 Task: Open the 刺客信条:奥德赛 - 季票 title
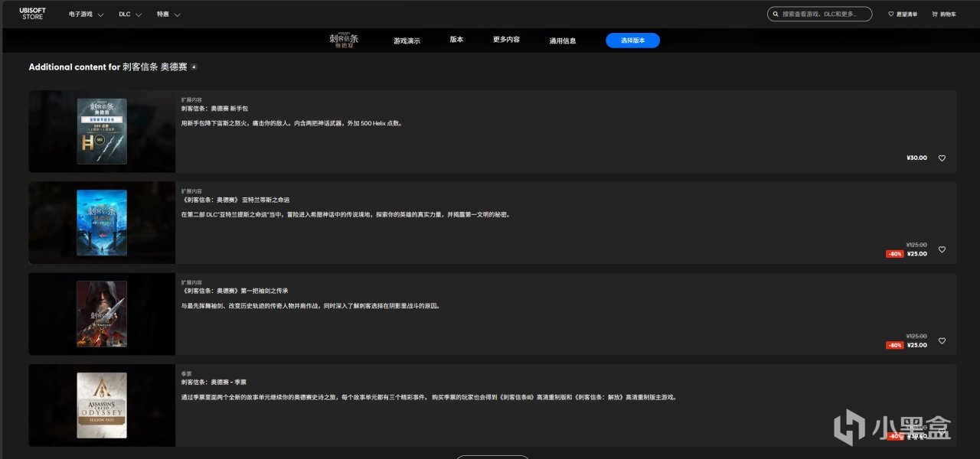click(x=214, y=382)
